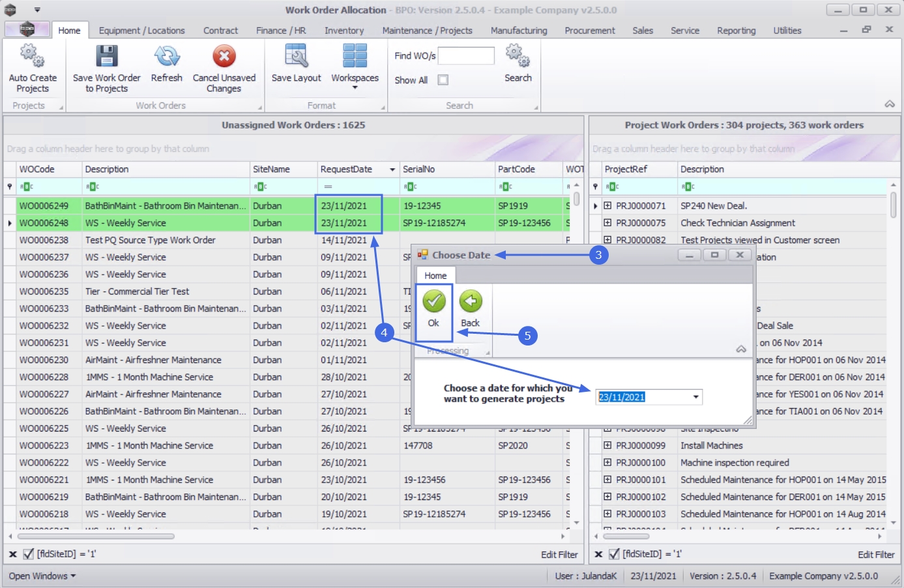The height and width of the screenshot is (588, 904).
Task: Open the date picker dropdown arrow
Action: (x=696, y=397)
